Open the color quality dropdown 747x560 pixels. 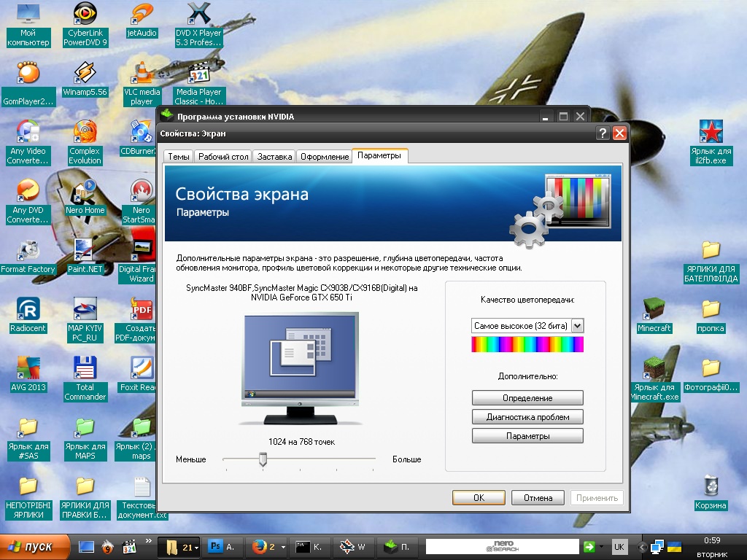click(x=578, y=326)
